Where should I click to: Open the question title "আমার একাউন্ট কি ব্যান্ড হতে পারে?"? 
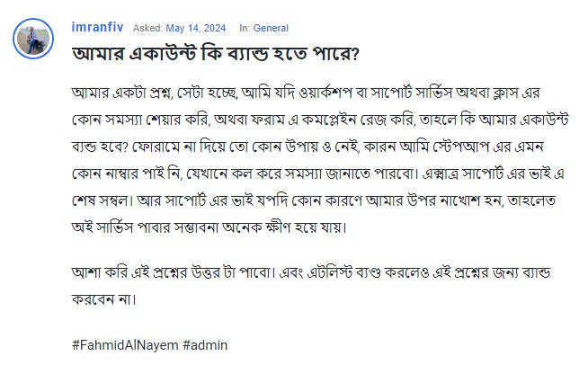(216, 53)
